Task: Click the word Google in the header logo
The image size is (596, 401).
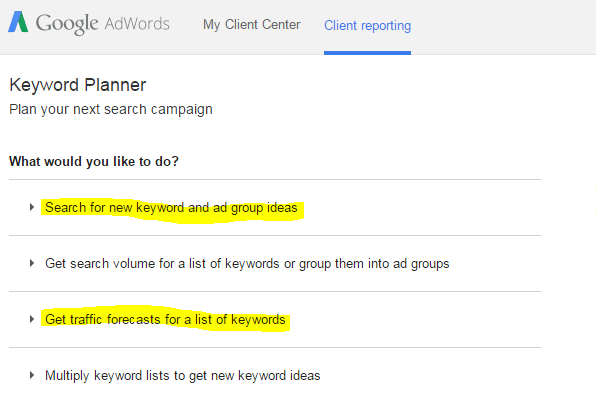Action: (67, 24)
